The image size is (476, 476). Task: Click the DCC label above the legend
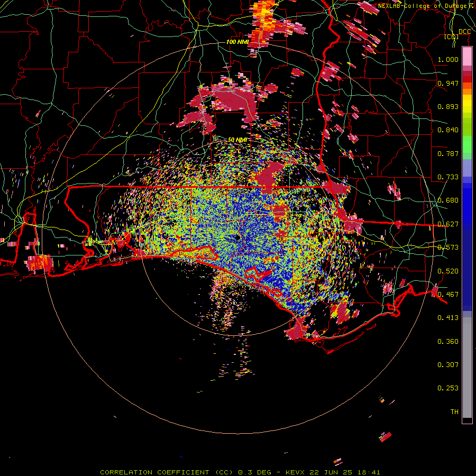click(465, 32)
